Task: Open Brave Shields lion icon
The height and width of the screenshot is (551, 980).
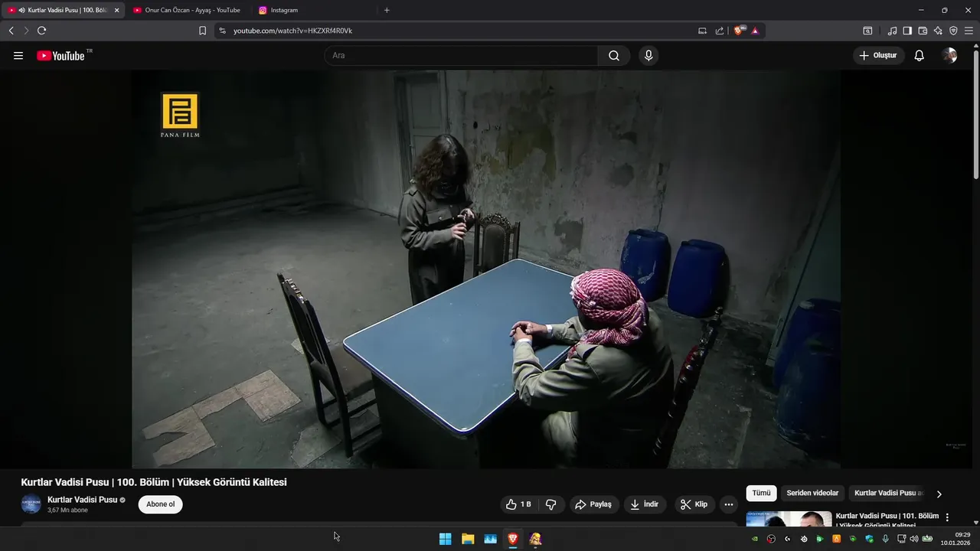Action: (x=739, y=31)
